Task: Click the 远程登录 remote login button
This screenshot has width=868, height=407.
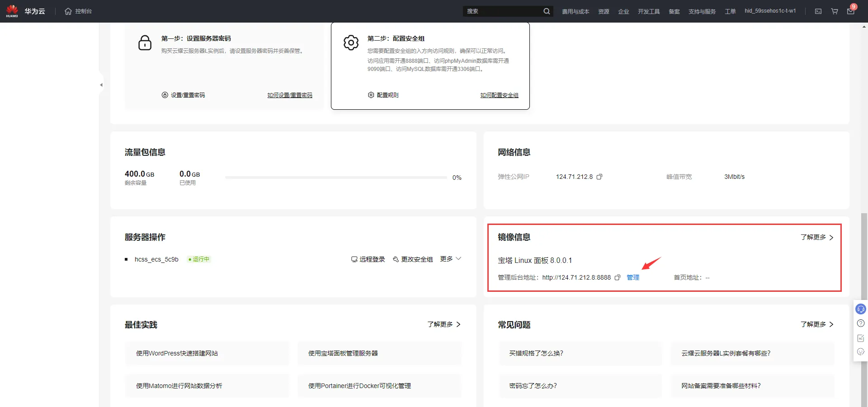Action: pyautogui.click(x=368, y=259)
